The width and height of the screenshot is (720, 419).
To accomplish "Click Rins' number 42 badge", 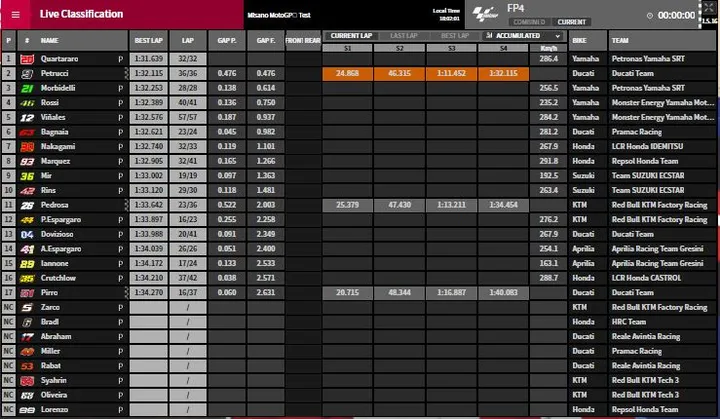I will 27,191.
